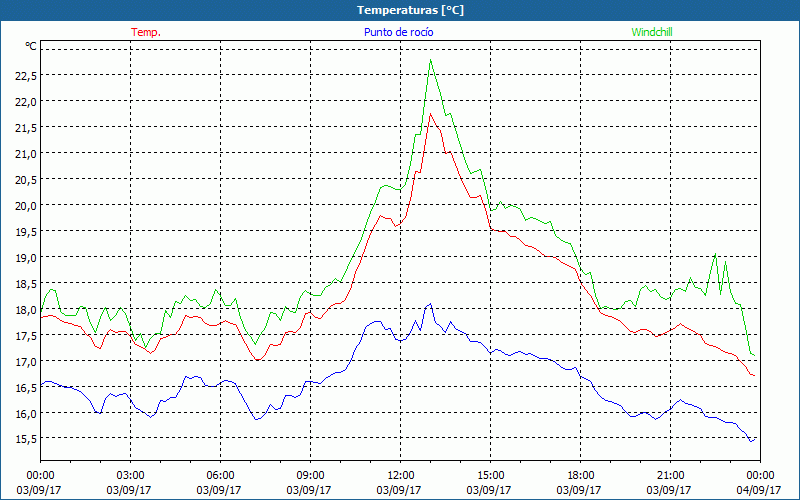Image resolution: width=800 pixels, height=500 pixels.
Task: Click the 19,5 y-axis value
Action: click(26, 231)
